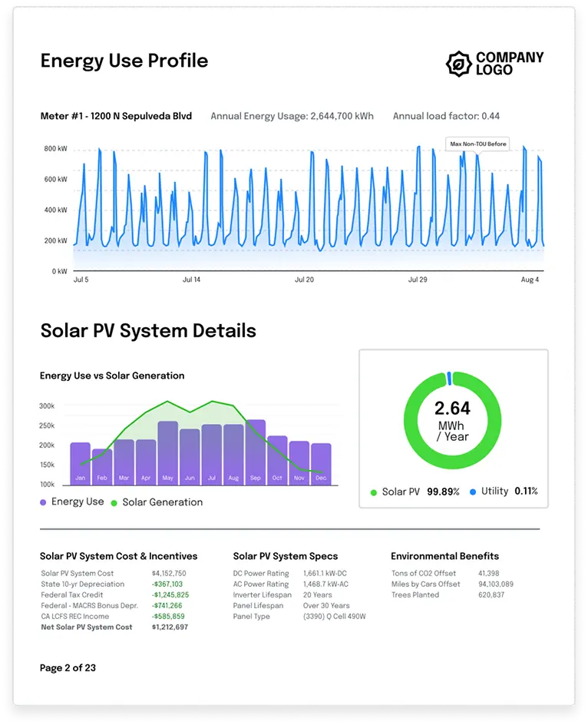588x725 pixels.
Task: Click the Federal Tax Credit value
Action: pyautogui.click(x=170, y=595)
